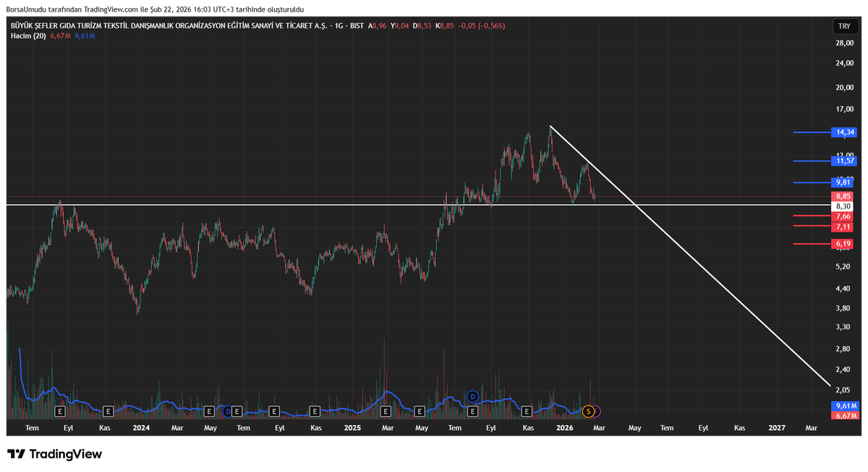Image resolution: width=868 pixels, height=472 pixels.
Task: Click the red 6,67M volume axis label
Action: pyautogui.click(x=846, y=415)
